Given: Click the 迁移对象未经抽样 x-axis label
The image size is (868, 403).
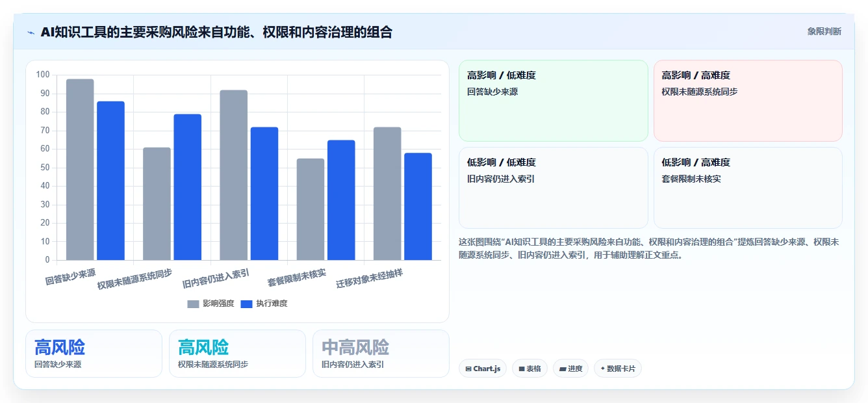Looking at the screenshot, I should [369, 279].
